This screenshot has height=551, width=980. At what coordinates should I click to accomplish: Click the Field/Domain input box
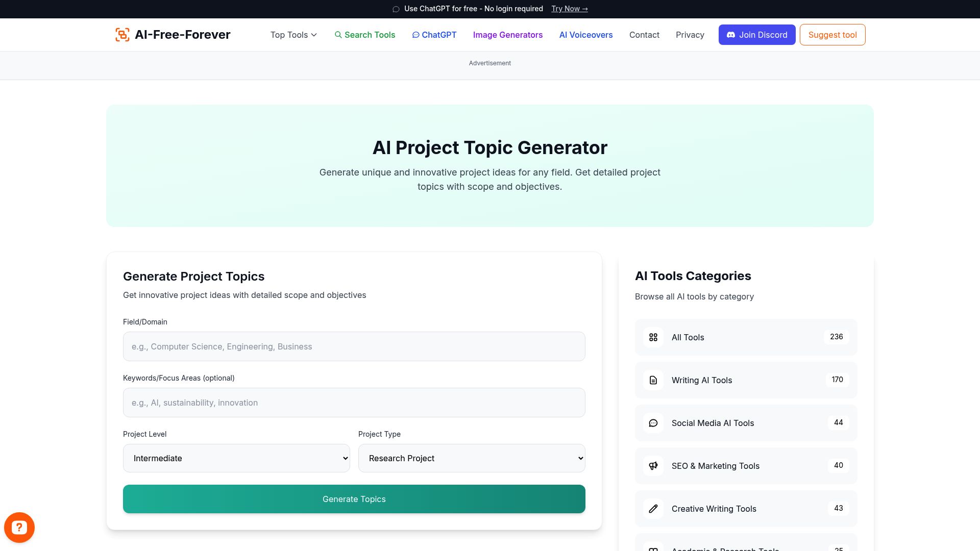pyautogui.click(x=354, y=346)
